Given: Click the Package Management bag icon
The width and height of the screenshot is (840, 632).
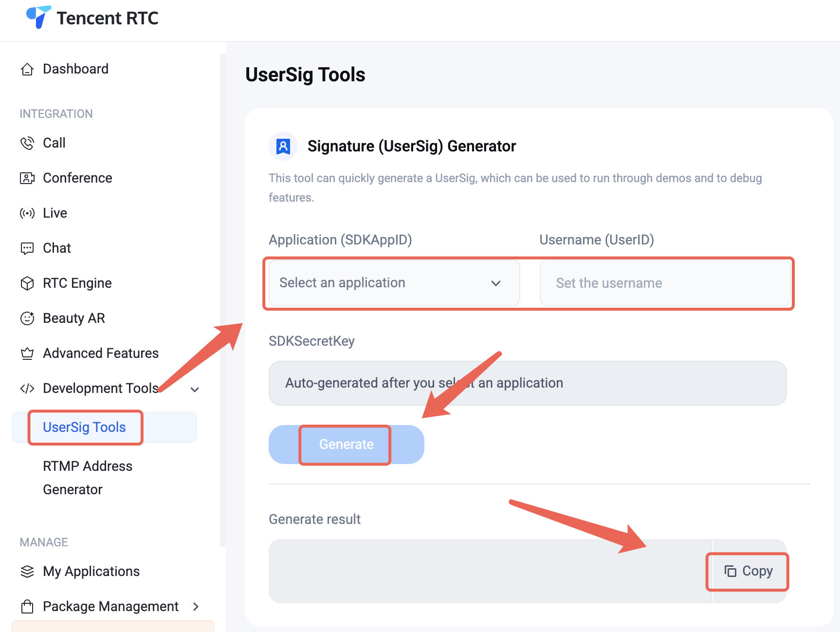Looking at the screenshot, I should pos(27,607).
